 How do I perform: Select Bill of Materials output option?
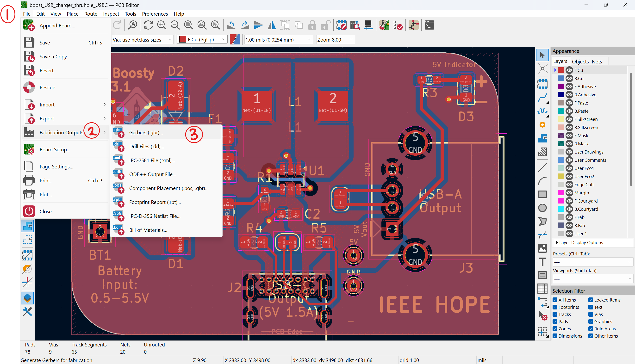[148, 230]
